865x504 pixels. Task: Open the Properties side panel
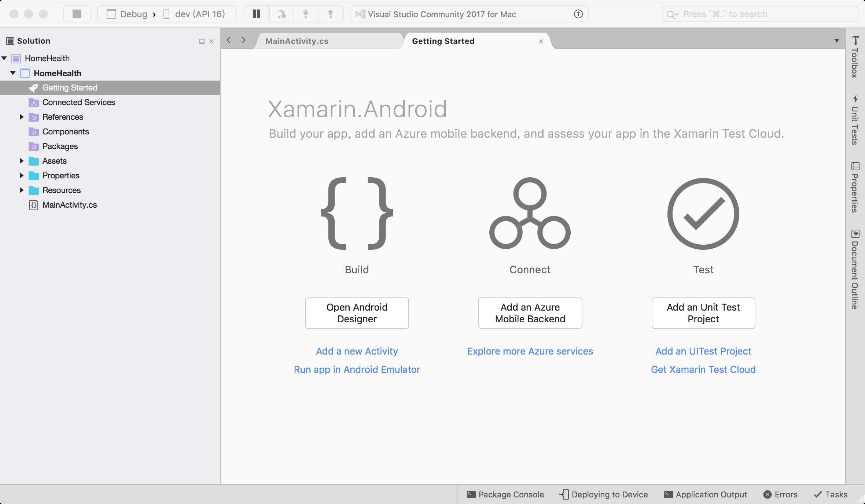point(855,187)
